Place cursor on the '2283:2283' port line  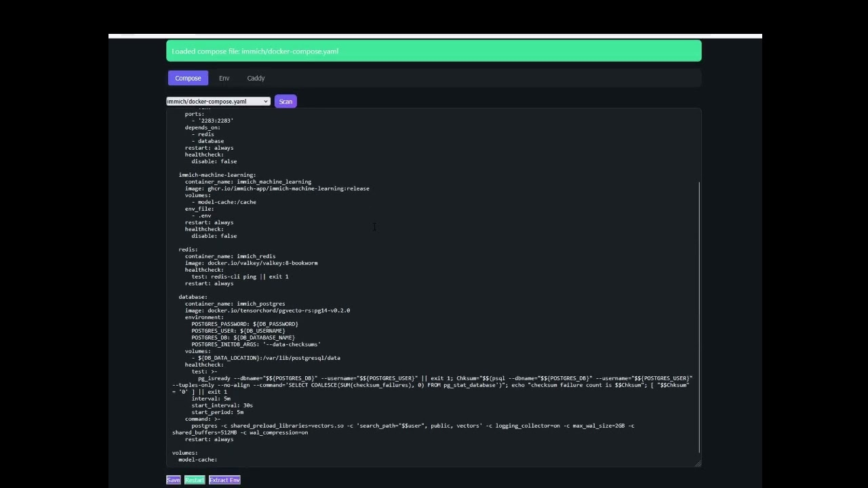point(212,121)
